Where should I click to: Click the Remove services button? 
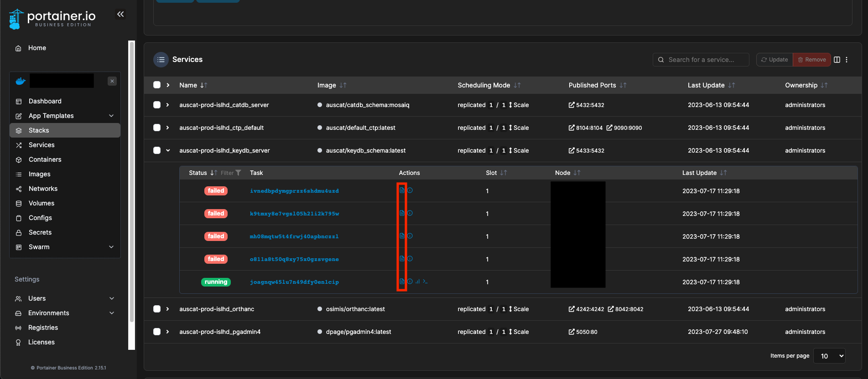pos(812,60)
